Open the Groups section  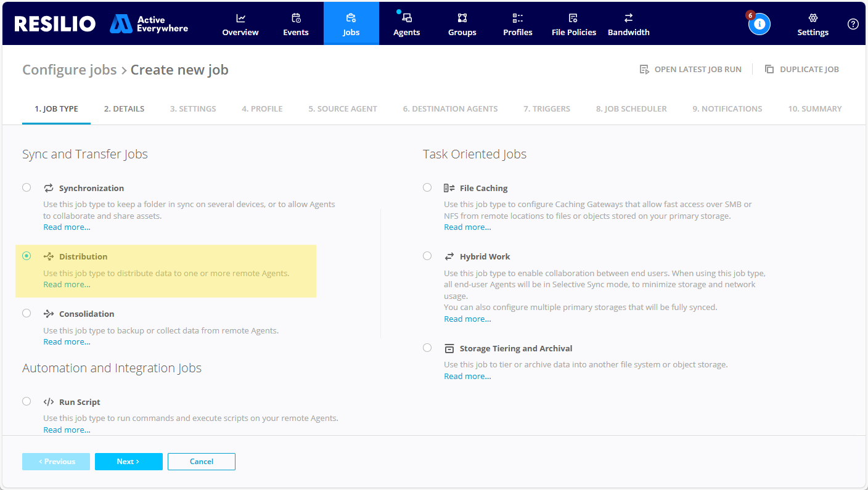click(x=462, y=23)
